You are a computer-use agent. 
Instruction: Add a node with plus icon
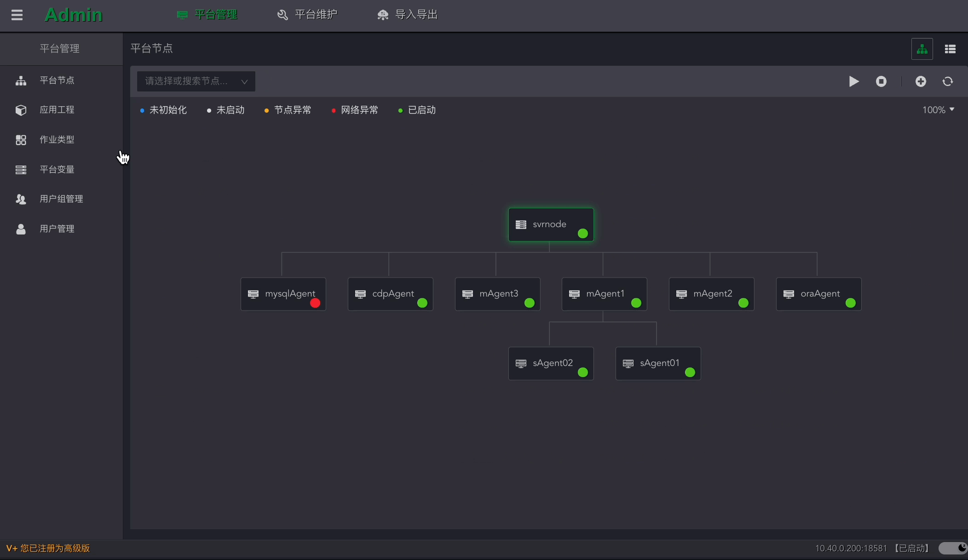click(x=921, y=81)
